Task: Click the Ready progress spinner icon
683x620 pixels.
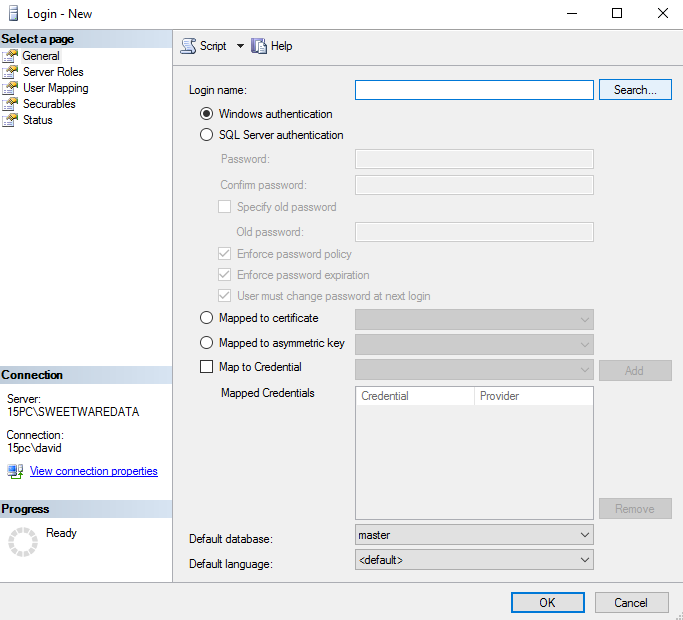Action: click(x=23, y=542)
